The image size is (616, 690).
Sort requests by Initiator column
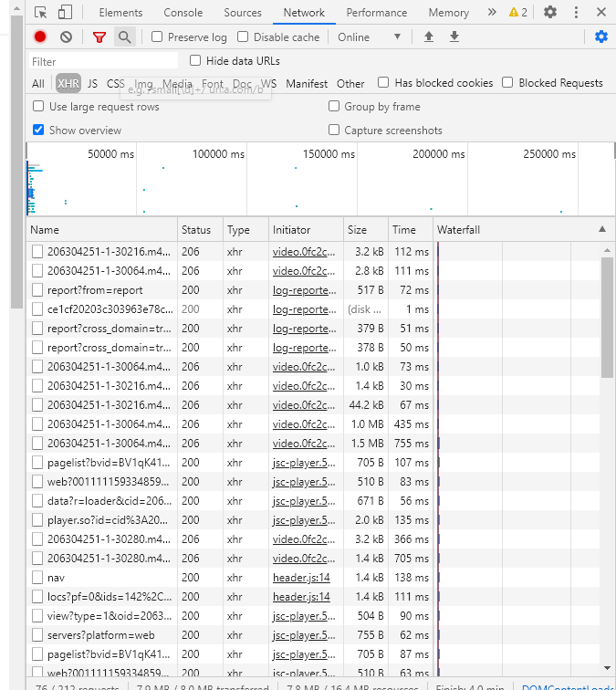pos(306,229)
